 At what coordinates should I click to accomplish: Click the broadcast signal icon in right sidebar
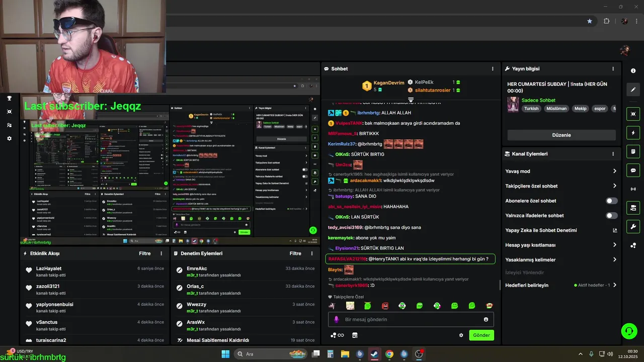(633, 189)
